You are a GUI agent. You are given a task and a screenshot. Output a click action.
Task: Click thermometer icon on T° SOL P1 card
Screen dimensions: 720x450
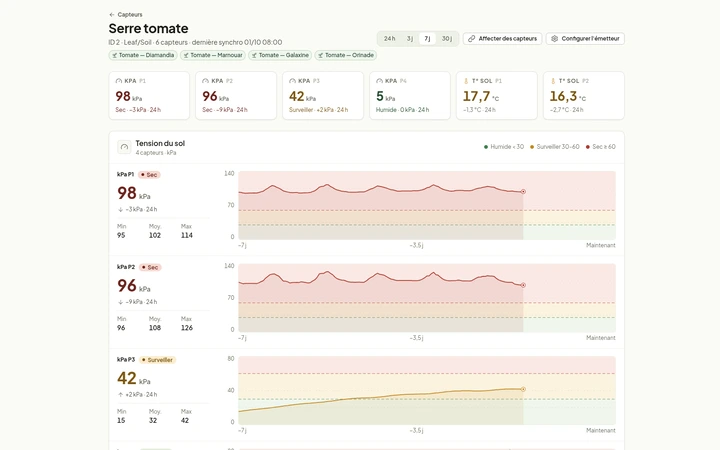pos(466,81)
